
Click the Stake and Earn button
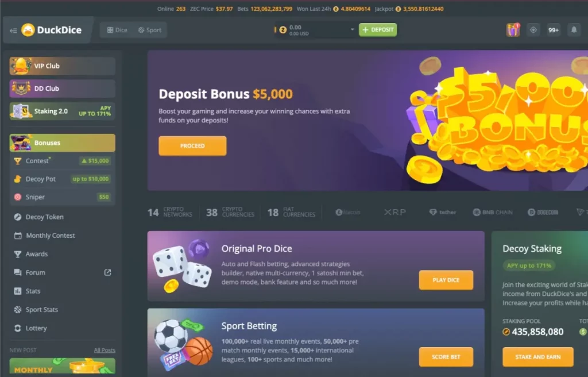[x=537, y=357]
